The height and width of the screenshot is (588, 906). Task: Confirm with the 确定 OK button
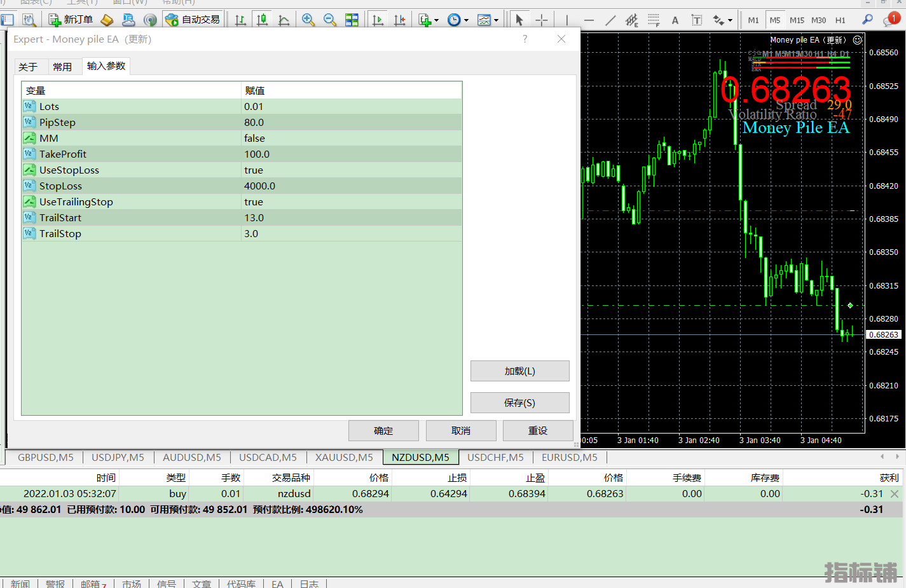tap(383, 430)
